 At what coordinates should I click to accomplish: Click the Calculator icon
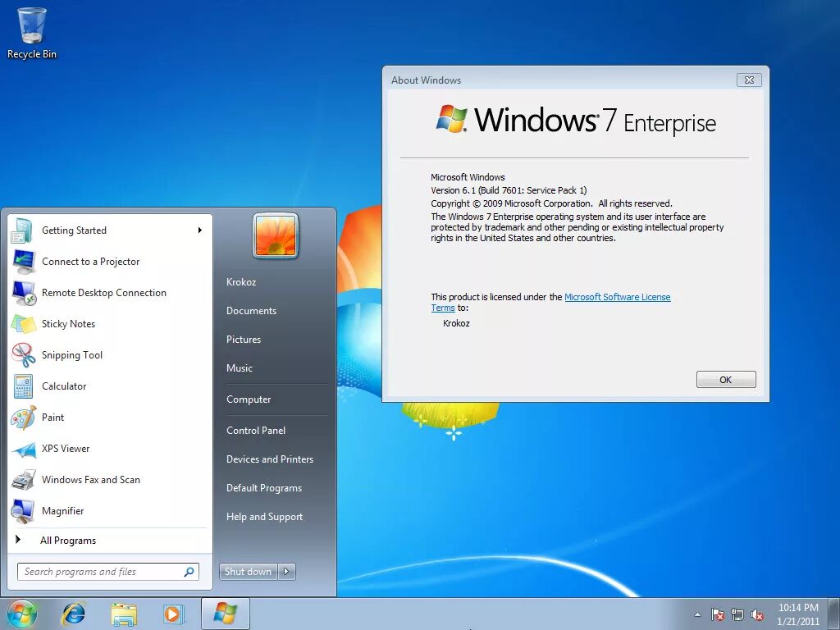click(22, 386)
